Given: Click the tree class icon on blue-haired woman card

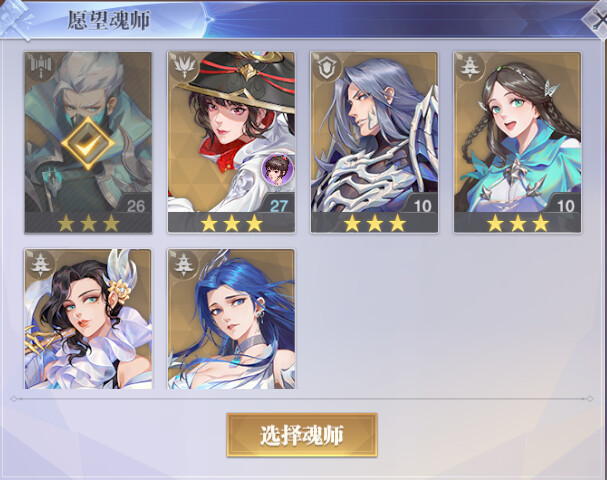Looking at the screenshot, I should pyautogui.click(x=184, y=265).
